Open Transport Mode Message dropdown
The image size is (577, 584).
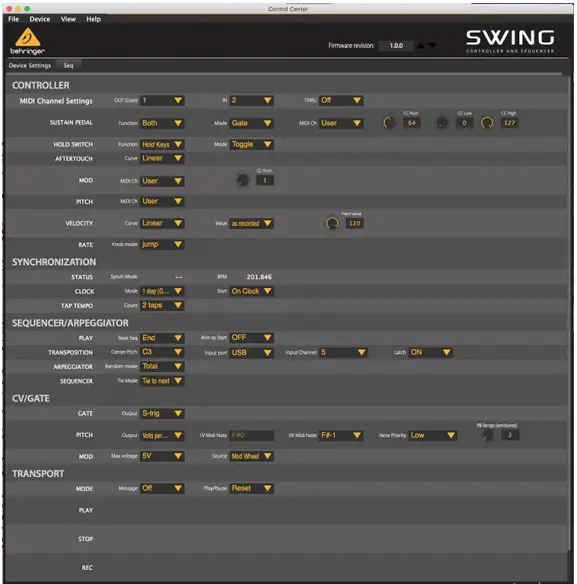[162, 488]
